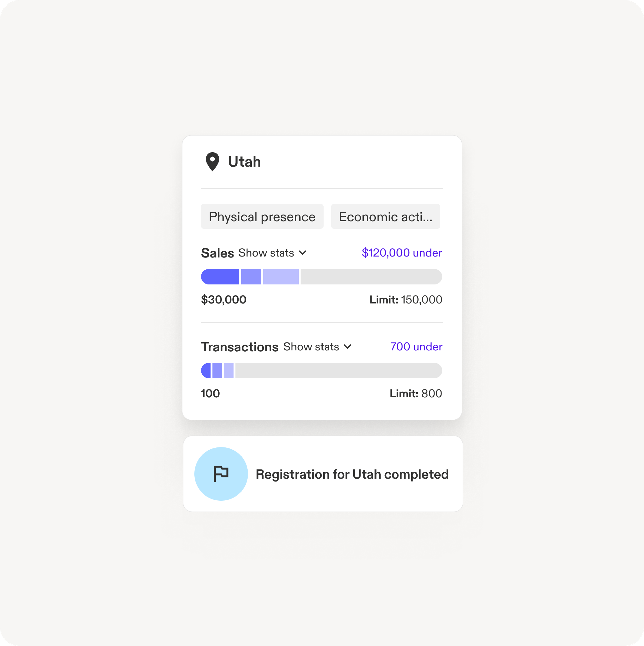Open the $120,000 under sales link
Screen dimensions: 644x646
[402, 253]
